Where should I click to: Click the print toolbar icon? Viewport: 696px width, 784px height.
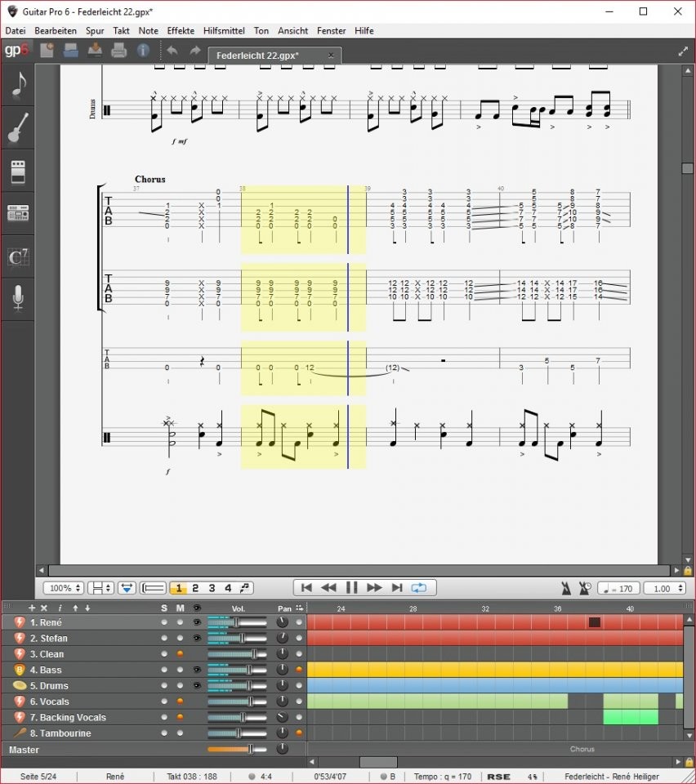click(x=118, y=51)
